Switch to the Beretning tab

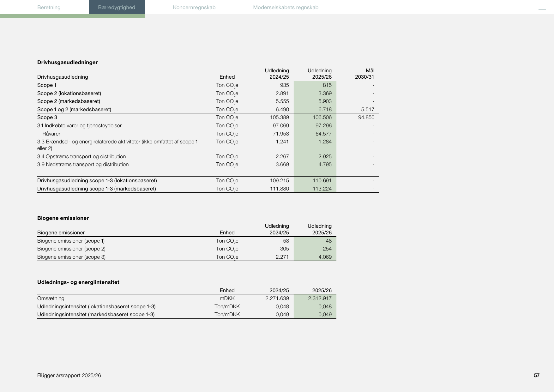tap(49, 7)
